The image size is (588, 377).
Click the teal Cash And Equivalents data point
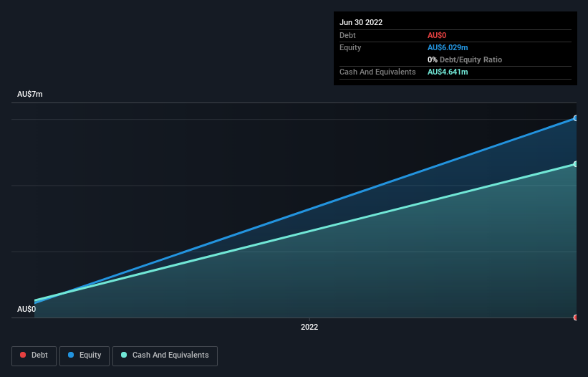click(x=576, y=164)
